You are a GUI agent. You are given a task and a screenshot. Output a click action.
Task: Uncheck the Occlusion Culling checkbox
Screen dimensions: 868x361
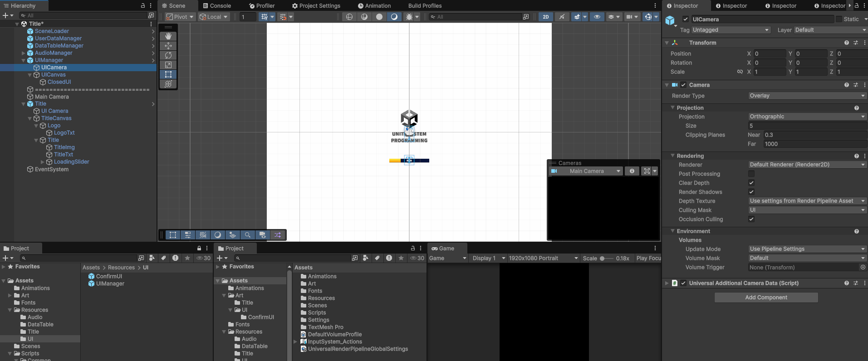coord(751,219)
